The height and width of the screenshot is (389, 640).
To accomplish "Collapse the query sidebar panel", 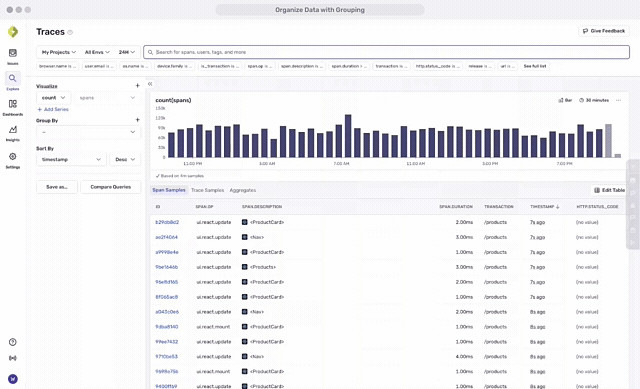I will [x=150, y=84].
